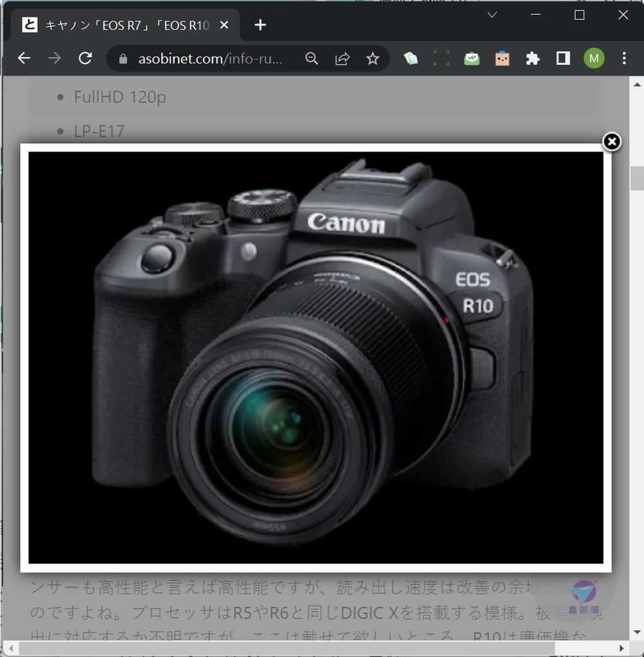Viewport: 644px width, 657px height.
Task: Activate the green screenshot capture extension
Action: 441,58
